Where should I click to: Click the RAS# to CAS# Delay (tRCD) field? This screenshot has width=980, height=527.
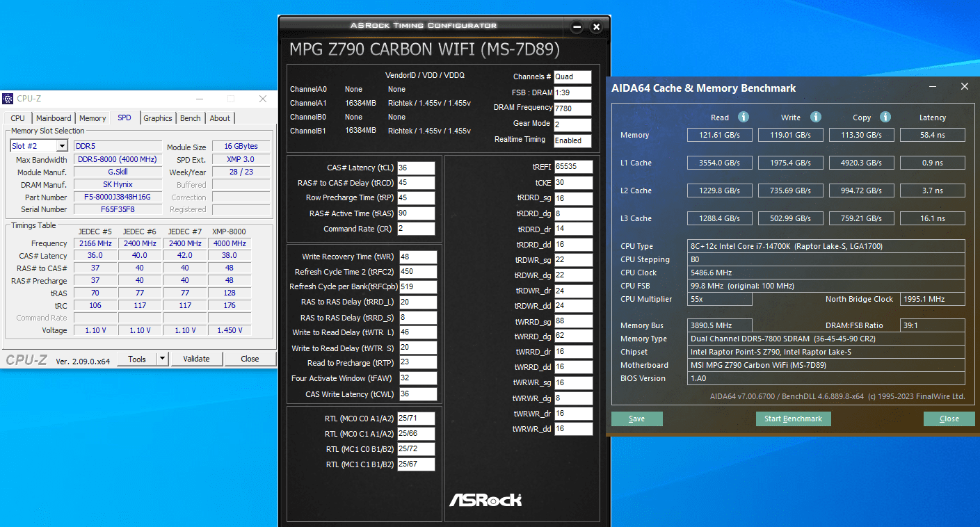(x=416, y=183)
